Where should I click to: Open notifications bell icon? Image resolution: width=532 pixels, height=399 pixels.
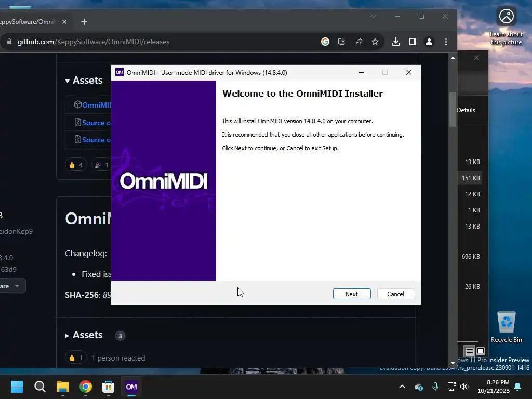[x=518, y=387]
